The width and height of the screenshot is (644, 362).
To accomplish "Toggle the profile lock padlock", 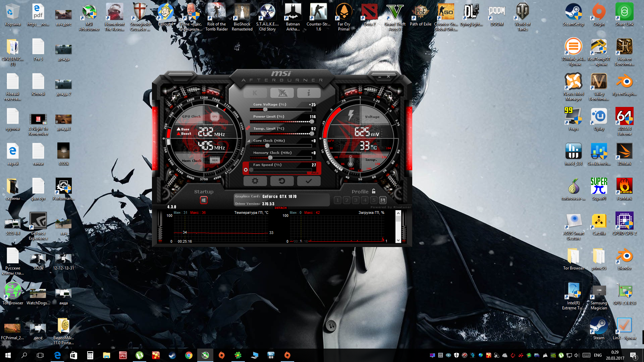I will coord(374,191).
